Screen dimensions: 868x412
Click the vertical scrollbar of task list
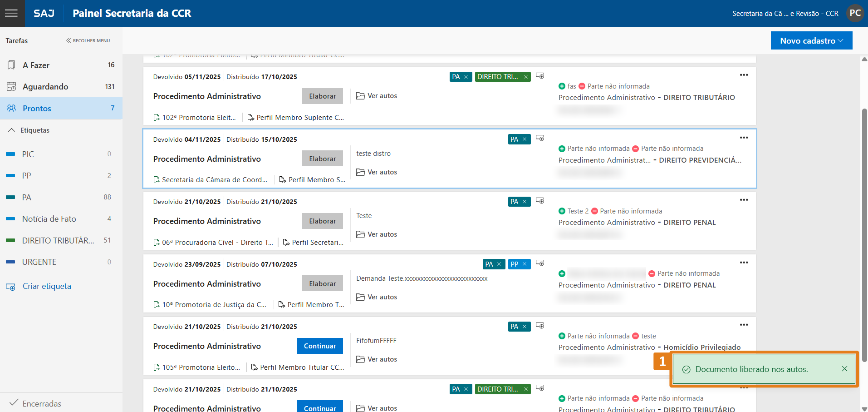(864, 227)
